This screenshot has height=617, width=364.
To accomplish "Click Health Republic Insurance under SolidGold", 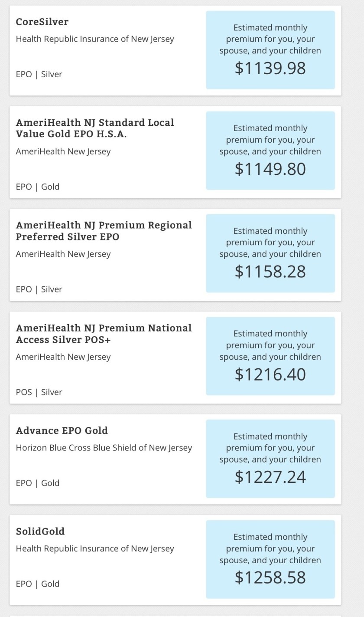I will click(95, 548).
